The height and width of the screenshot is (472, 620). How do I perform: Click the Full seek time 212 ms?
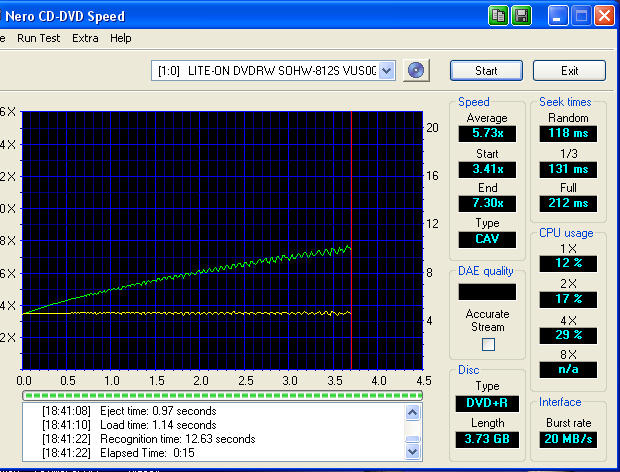point(568,203)
